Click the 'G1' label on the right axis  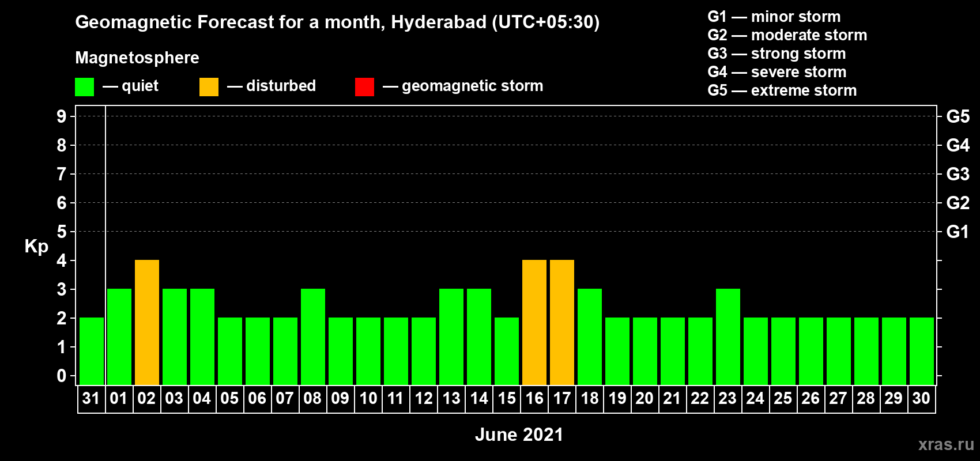(x=958, y=232)
